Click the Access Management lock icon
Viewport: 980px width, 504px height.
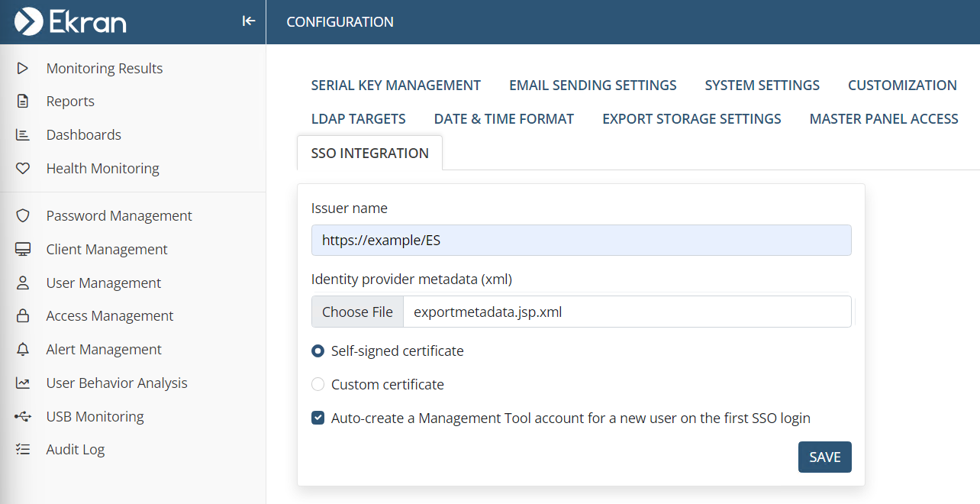coord(22,316)
